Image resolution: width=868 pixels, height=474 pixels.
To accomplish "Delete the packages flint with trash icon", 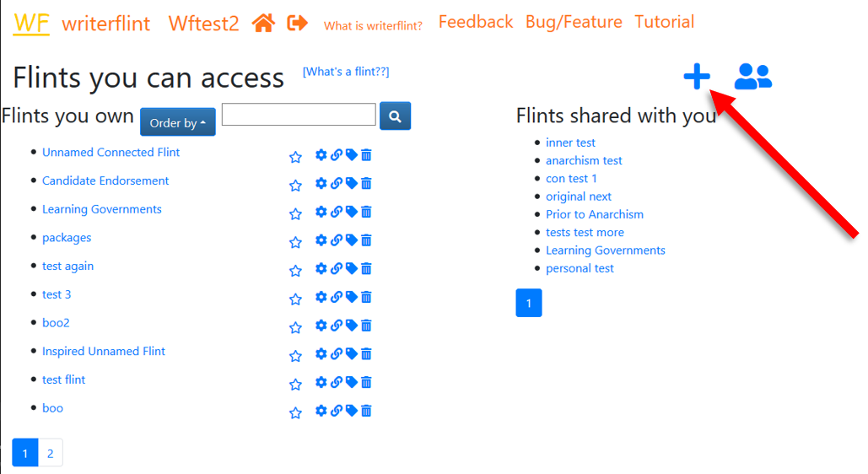I will (366, 240).
